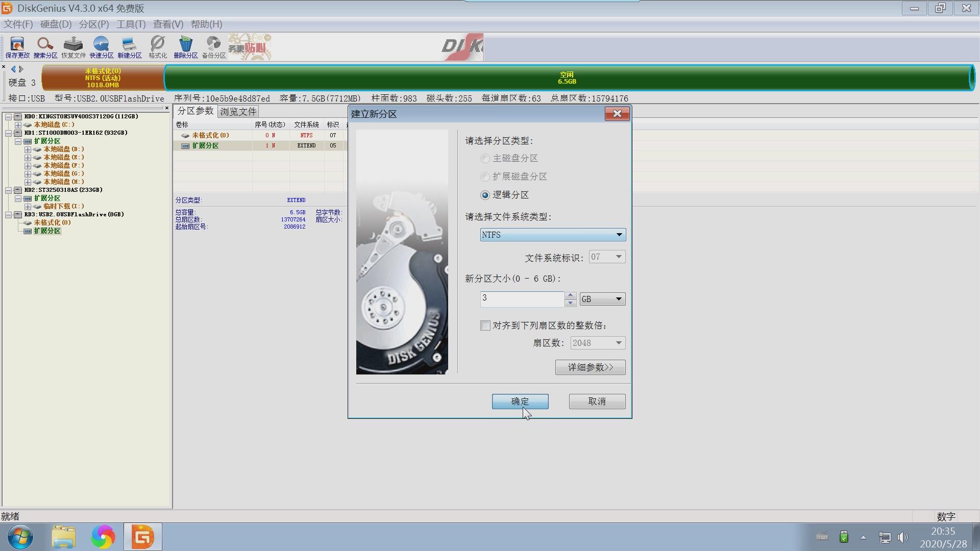Select the 删除分区 delete partition icon
This screenshot has width=980, height=551.
pos(186,47)
